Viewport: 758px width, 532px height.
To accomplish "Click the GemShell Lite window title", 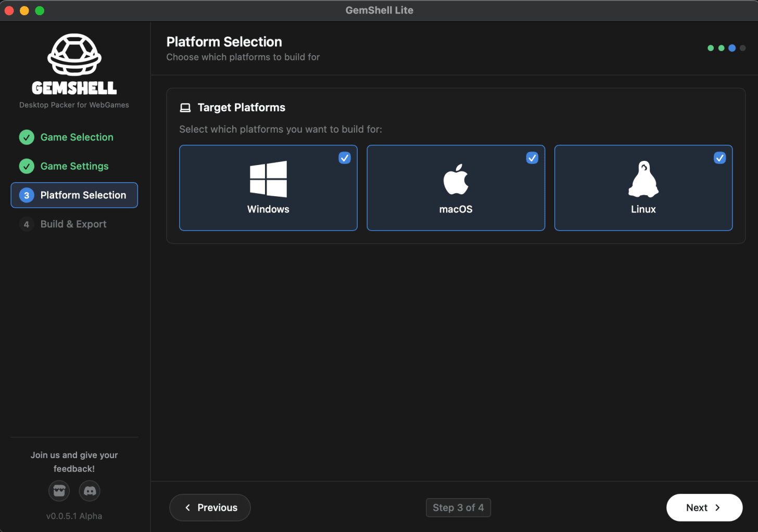I will click(x=380, y=10).
